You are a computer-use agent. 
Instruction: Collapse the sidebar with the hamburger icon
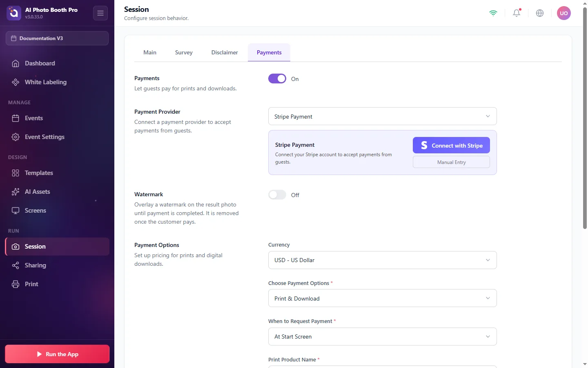[100, 13]
